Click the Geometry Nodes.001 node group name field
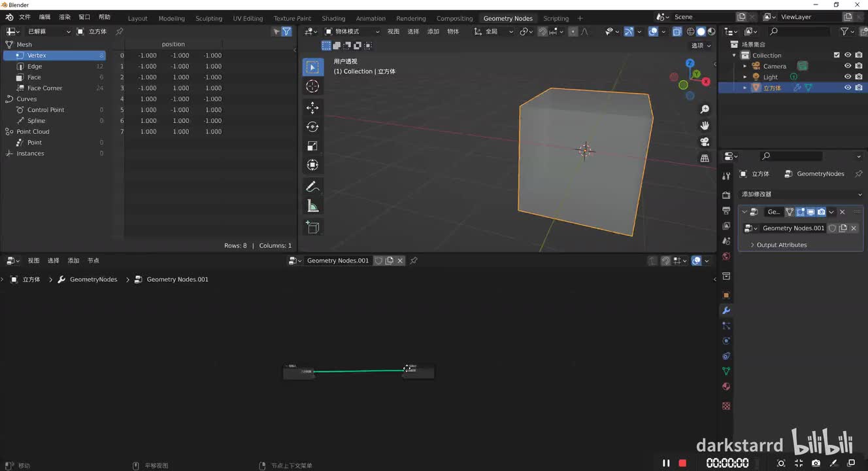 [337, 260]
